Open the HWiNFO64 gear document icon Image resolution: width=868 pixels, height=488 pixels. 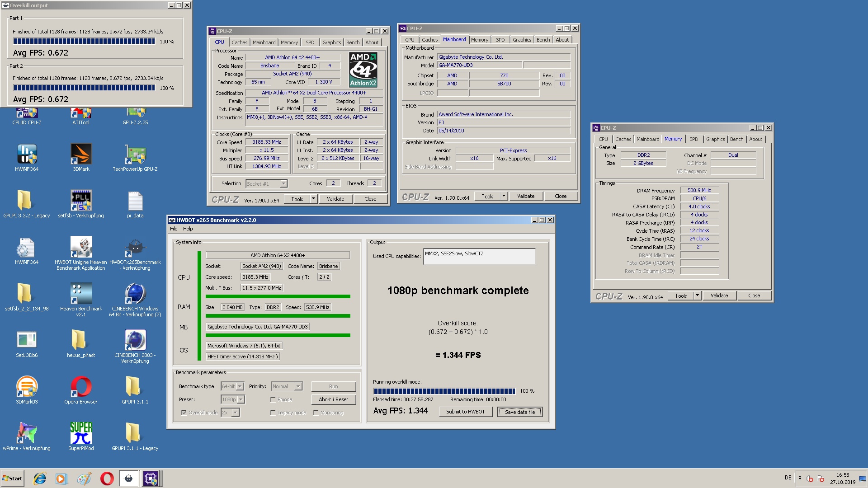(27, 251)
